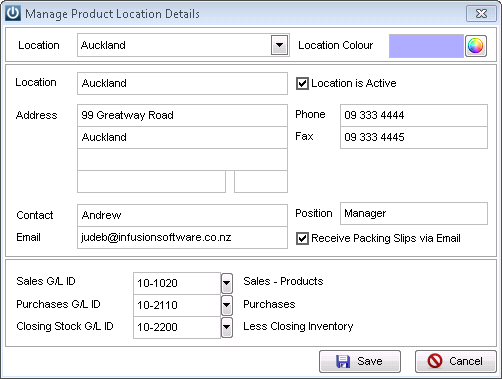
Task: Open the Location dropdown arrow at top
Action: coord(279,45)
